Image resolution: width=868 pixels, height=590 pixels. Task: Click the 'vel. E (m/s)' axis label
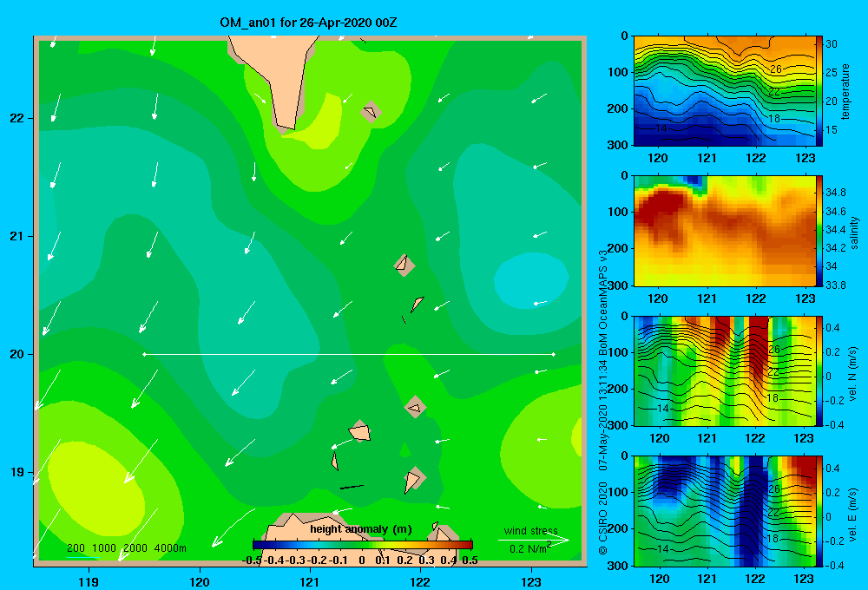click(x=853, y=515)
